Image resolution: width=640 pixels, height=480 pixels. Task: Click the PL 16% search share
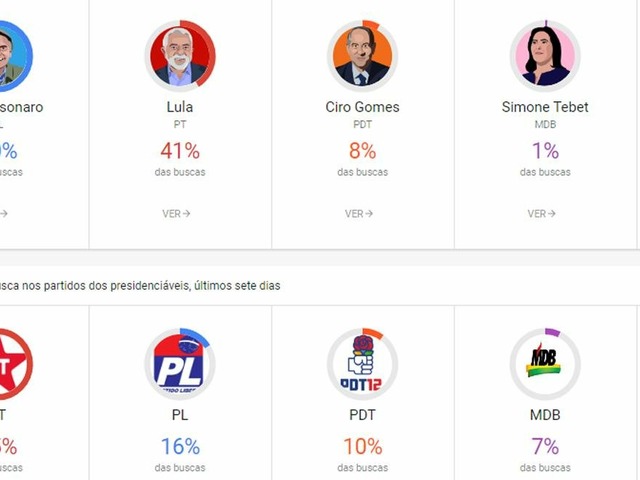(180, 446)
